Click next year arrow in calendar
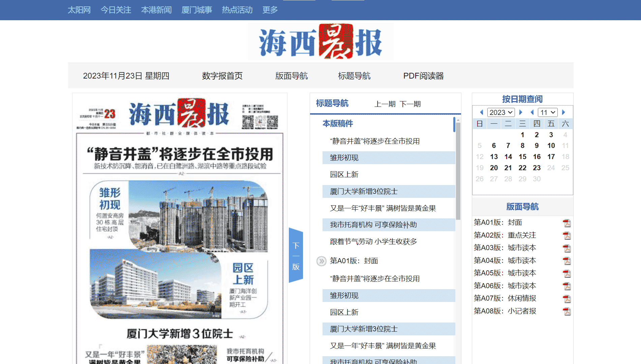The width and height of the screenshot is (641, 364). point(521,112)
